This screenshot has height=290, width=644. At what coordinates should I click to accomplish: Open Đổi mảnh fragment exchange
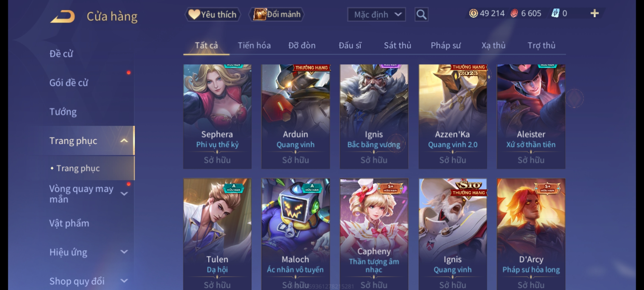pyautogui.click(x=277, y=15)
